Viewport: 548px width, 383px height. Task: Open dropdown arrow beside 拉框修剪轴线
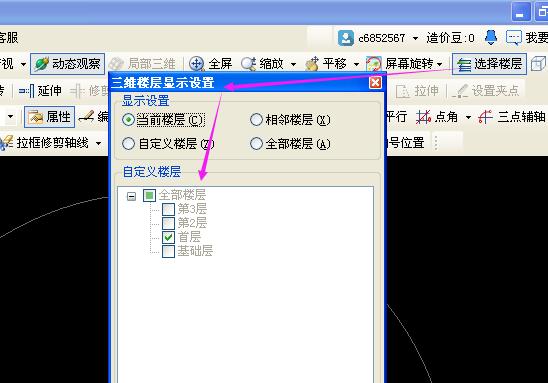coord(99,143)
